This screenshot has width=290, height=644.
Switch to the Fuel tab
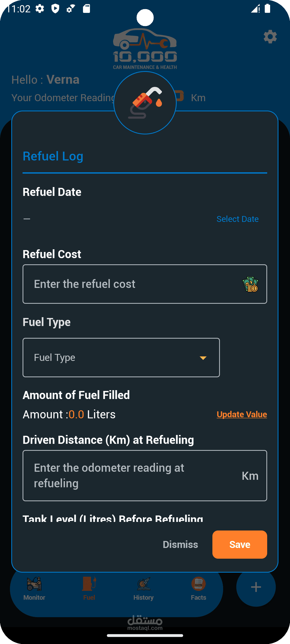89,588
